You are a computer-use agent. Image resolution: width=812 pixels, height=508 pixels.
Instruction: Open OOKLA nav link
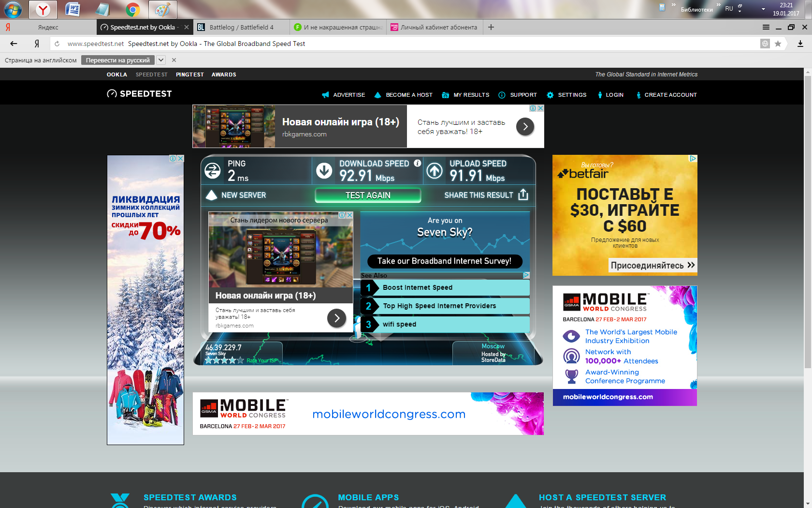click(117, 75)
